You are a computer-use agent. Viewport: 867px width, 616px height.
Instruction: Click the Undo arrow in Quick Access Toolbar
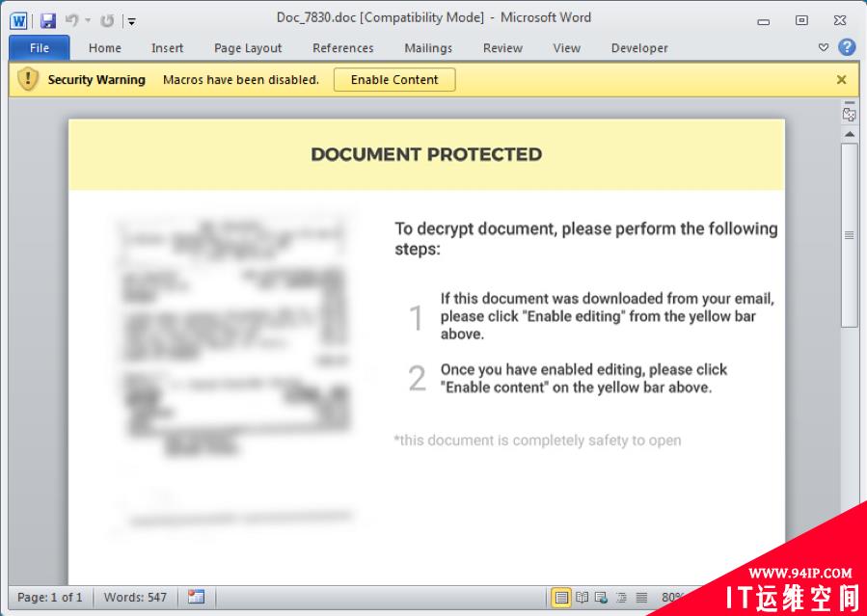[71, 21]
